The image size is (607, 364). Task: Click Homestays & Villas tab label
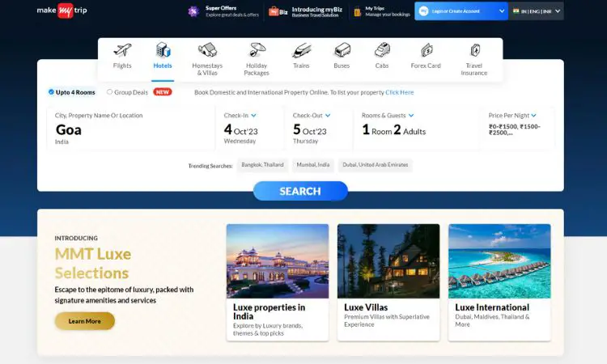click(x=207, y=70)
